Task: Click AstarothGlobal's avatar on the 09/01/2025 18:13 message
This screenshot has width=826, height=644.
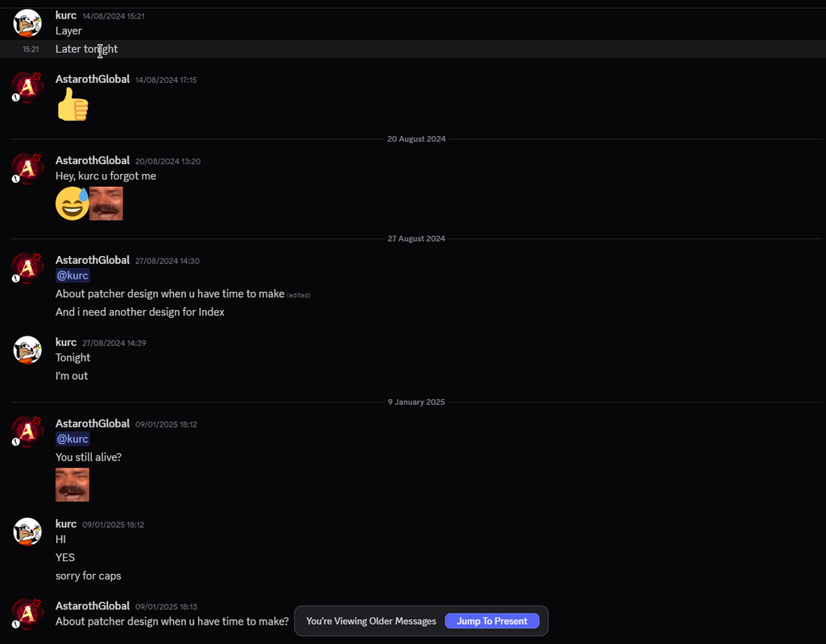Action: [27, 613]
